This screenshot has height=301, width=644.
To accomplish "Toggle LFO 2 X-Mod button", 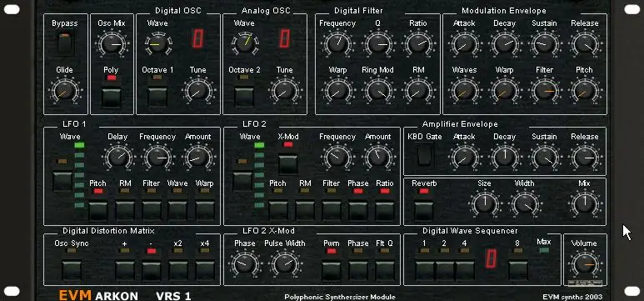I will (288, 164).
